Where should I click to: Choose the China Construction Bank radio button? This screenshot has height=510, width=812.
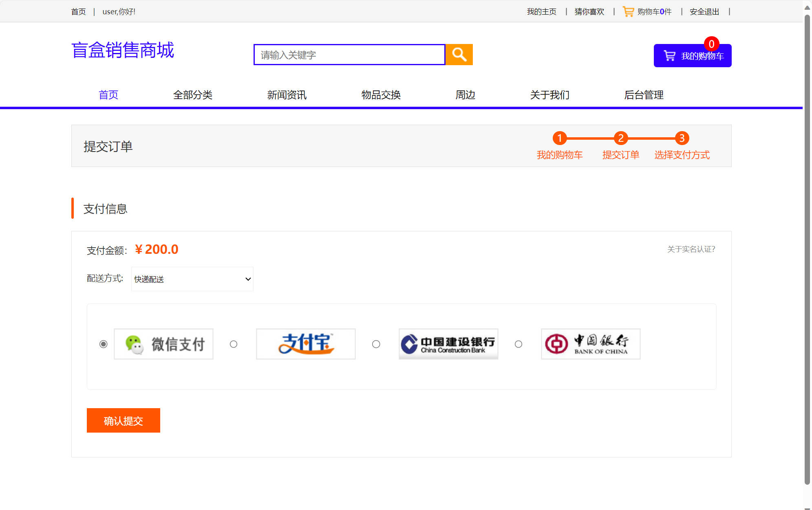click(x=375, y=344)
